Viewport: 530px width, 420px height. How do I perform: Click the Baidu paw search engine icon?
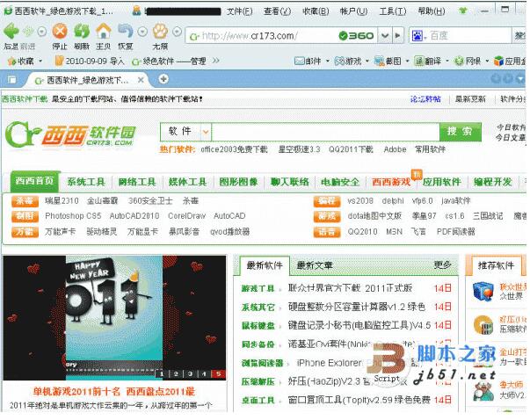[417, 35]
